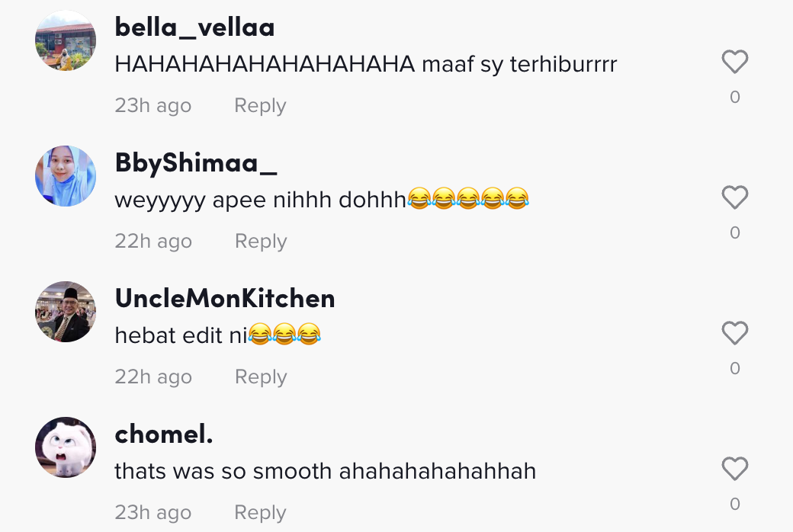This screenshot has height=532, width=793.
Task: Click UncleMonKitchen's profile avatar
Action: click(x=66, y=312)
